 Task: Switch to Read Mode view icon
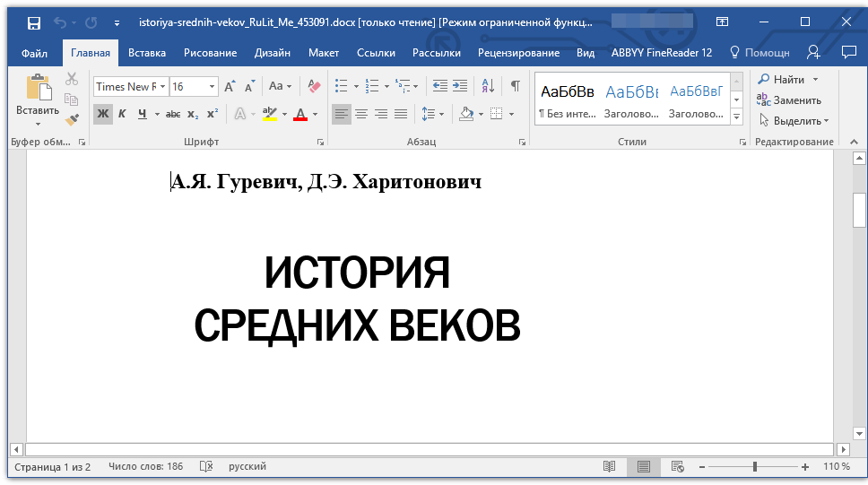click(610, 467)
